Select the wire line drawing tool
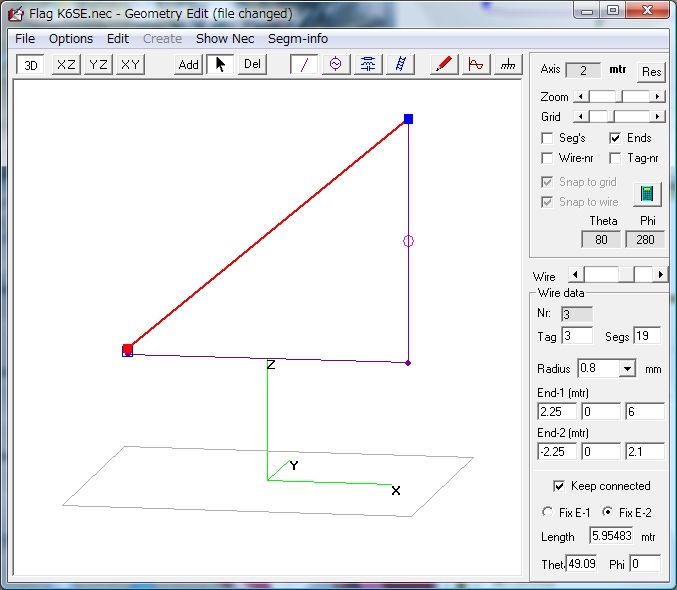Viewport: 677px width, 590px height. [x=304, y=65]
